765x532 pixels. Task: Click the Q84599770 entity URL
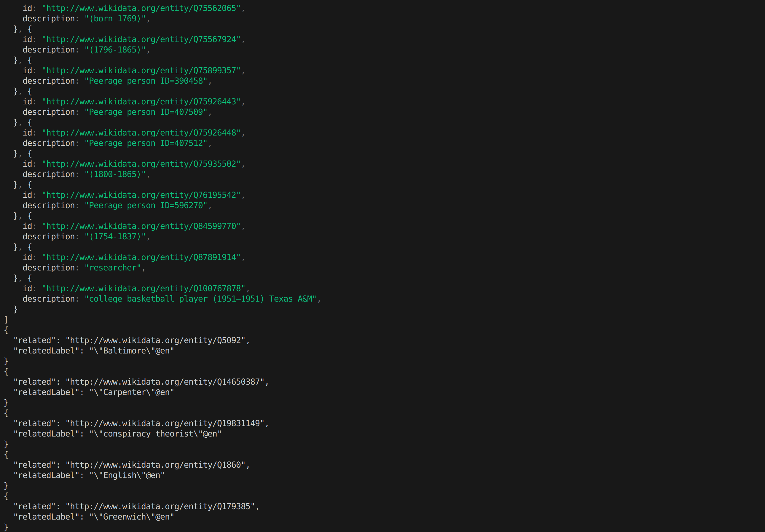141,226
